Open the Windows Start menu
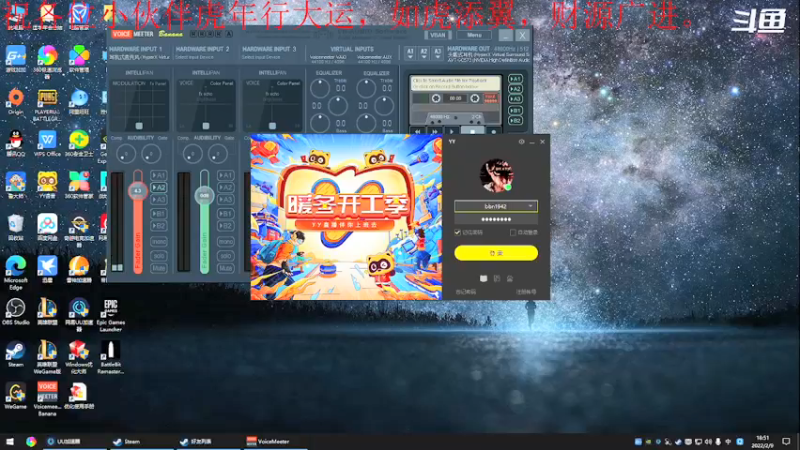The image size is (800, 450). pyautogui.click(x=10, y=441)
